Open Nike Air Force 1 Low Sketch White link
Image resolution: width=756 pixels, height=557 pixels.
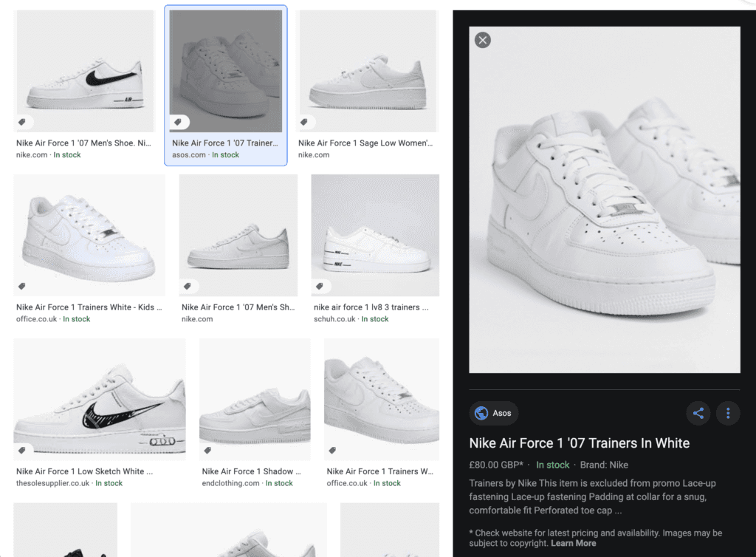pyautogui.click(x=84, y=471)
